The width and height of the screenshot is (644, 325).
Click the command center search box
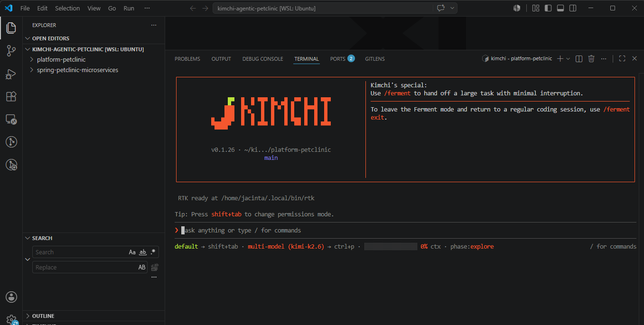(x=323, y=8)
